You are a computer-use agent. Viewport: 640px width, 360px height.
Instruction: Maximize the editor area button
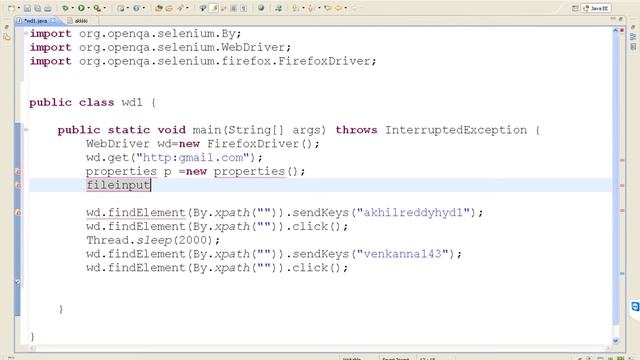pos(620,19)
